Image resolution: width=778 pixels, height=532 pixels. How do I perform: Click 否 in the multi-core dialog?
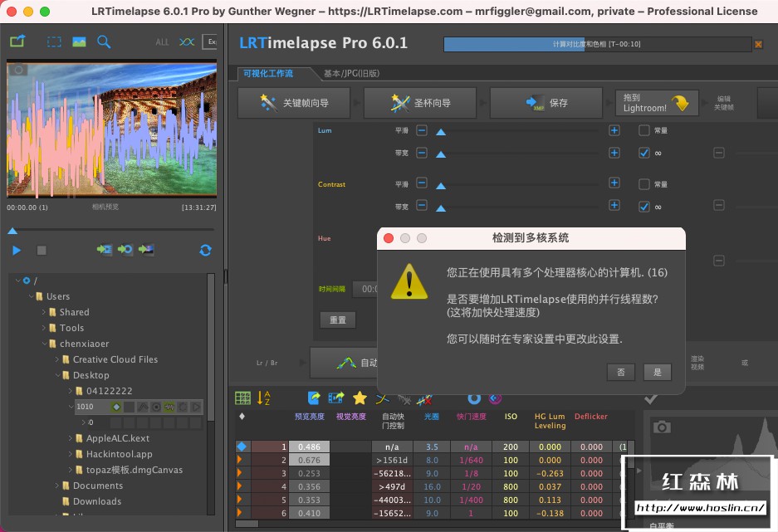pyautogui.click(x=621, y=372)
